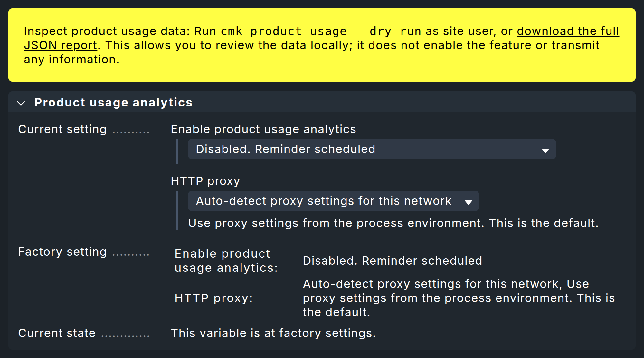644x358 pixels.
Task: Click the proxy help text about process environment
Action: click(x=393, y=223)
